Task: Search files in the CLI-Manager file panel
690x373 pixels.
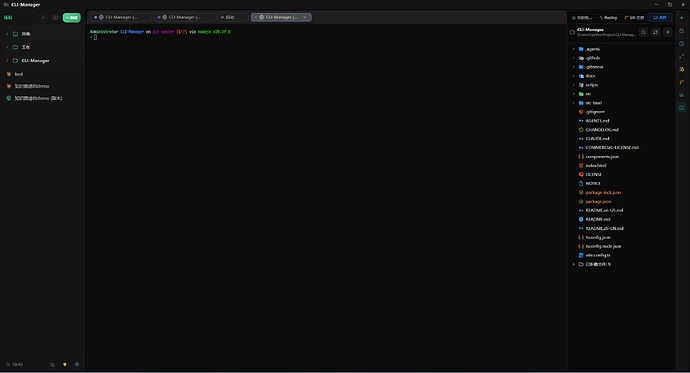Action: (x=643, y=32)
